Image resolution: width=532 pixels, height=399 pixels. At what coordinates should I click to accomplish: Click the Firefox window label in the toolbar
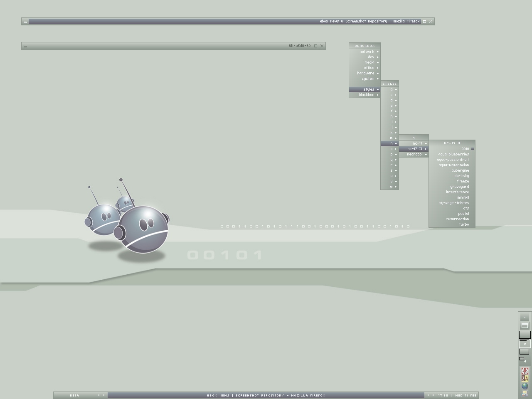pos(266,395)
